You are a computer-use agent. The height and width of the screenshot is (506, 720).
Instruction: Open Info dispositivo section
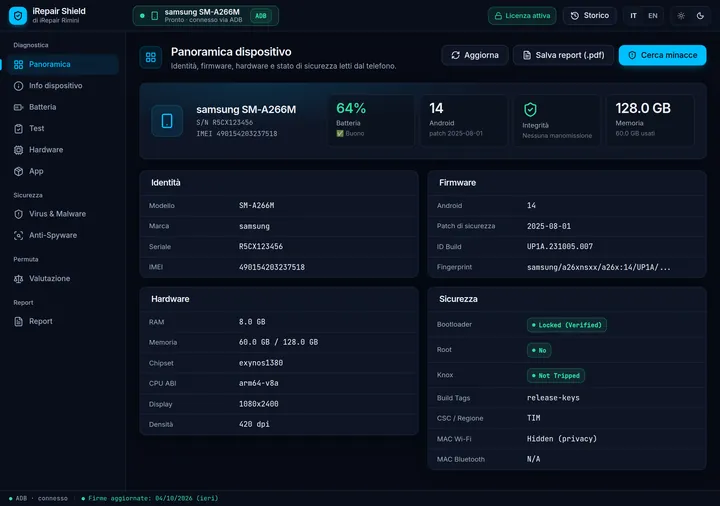(x=63, y=86)
